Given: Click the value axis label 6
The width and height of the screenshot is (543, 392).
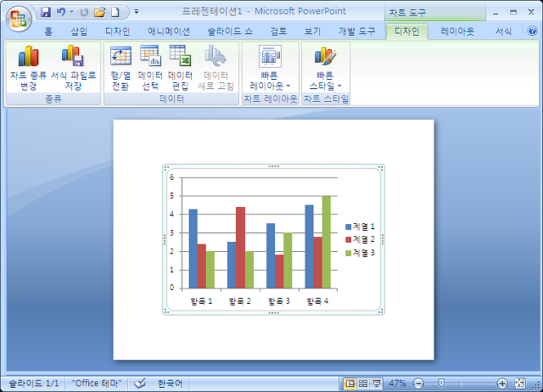Looking at the screenshot, I should (x=171, y=177).
